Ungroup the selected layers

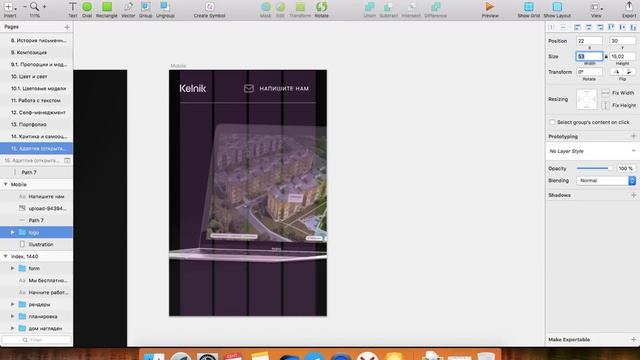pos(165,10)
